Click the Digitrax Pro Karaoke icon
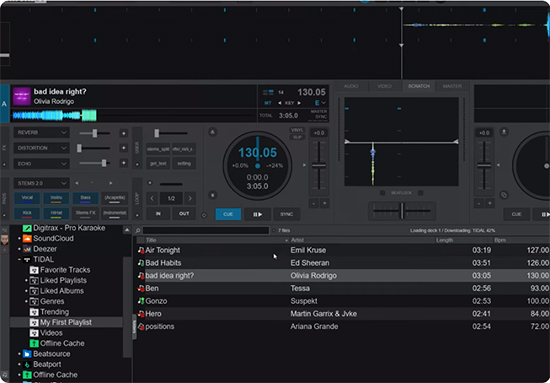The image size is (550, 383). (x=27, y=228)
